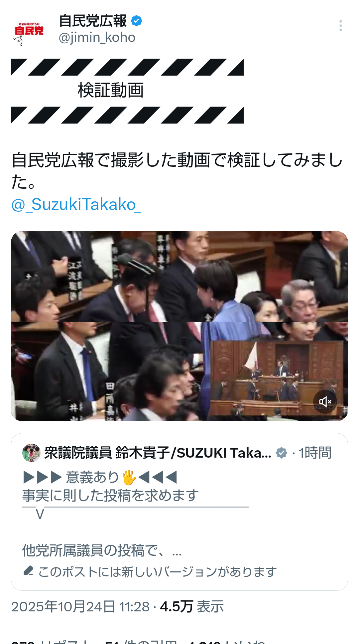This screenshot has width=359, height=644.
Task: Tap the 自民党広報 display name
Action: [93, 21]
